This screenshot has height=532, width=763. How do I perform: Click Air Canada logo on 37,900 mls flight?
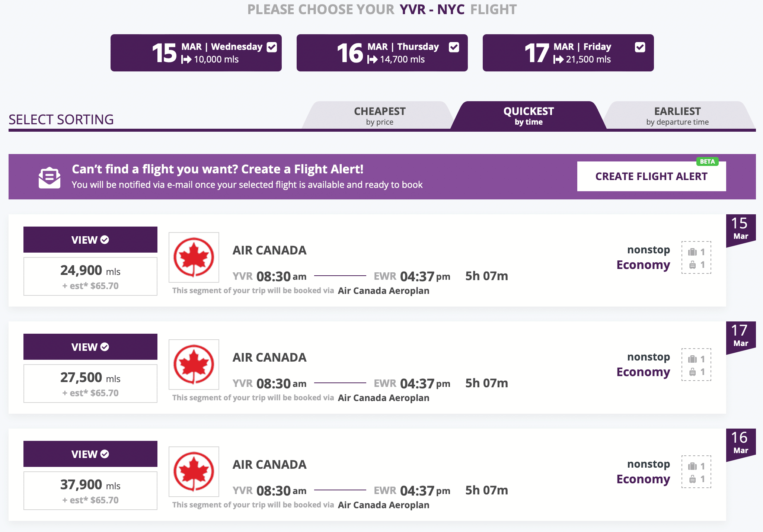194,472
